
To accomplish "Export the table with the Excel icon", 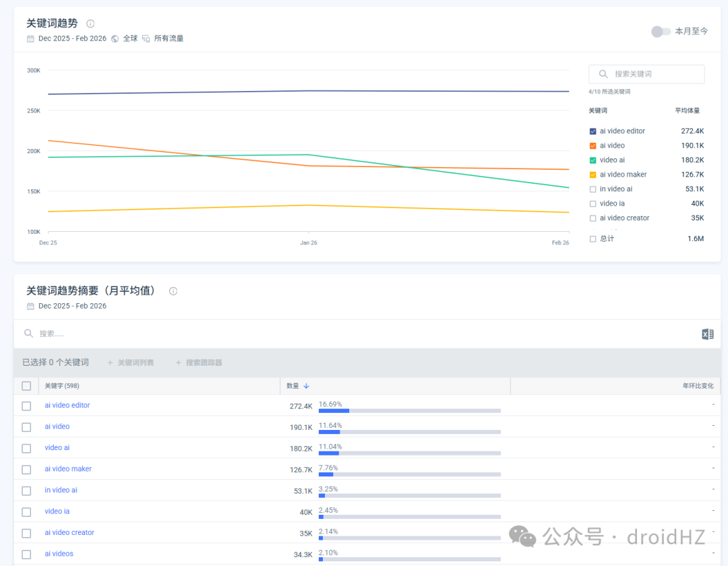I will tap(708, 334).
